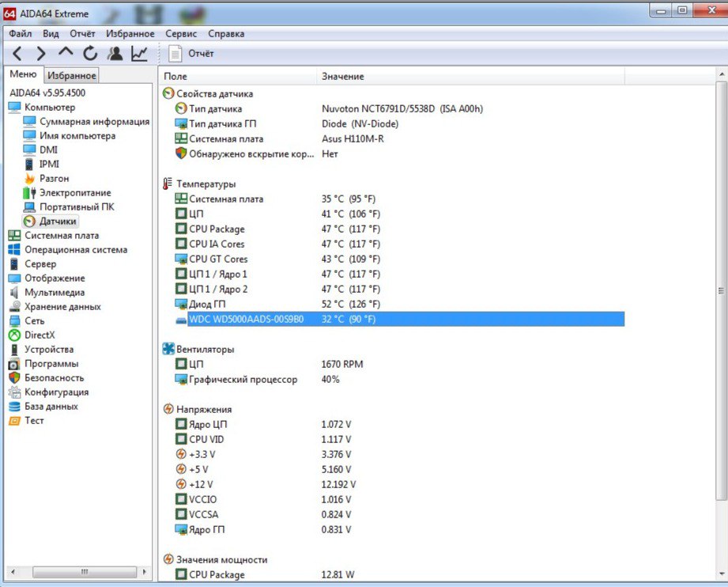Click the Поле column header

tap(175, 77)
